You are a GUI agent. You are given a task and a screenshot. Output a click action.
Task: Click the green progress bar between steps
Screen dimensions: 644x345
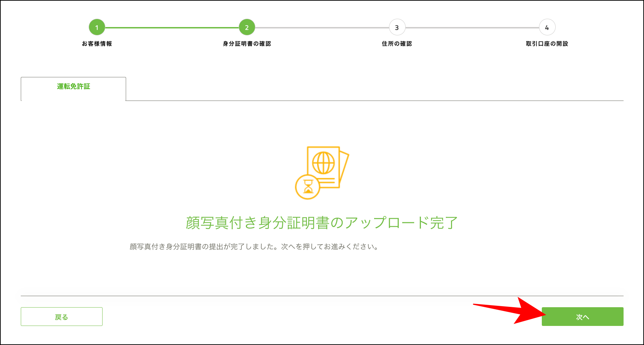coord(171,27)
